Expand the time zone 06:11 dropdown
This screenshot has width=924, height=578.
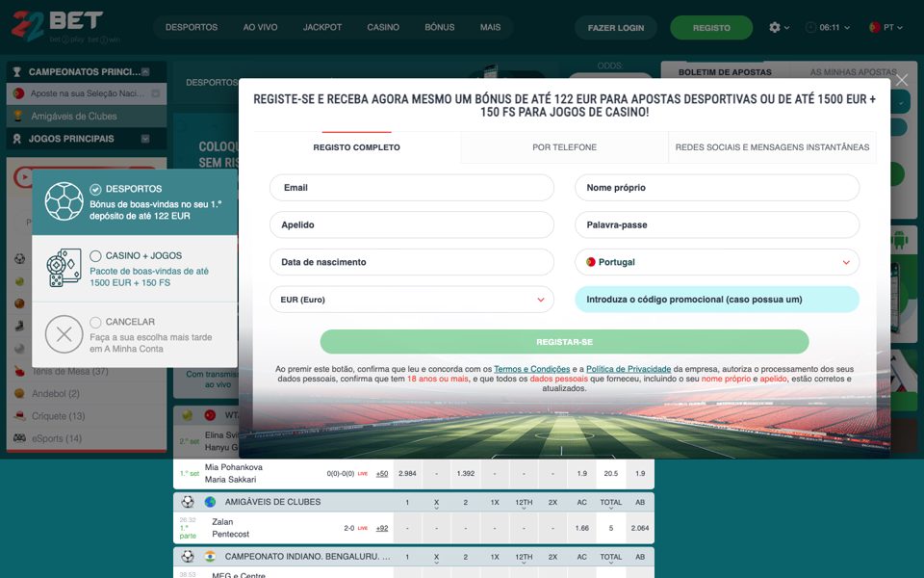[x=847, y=28]
